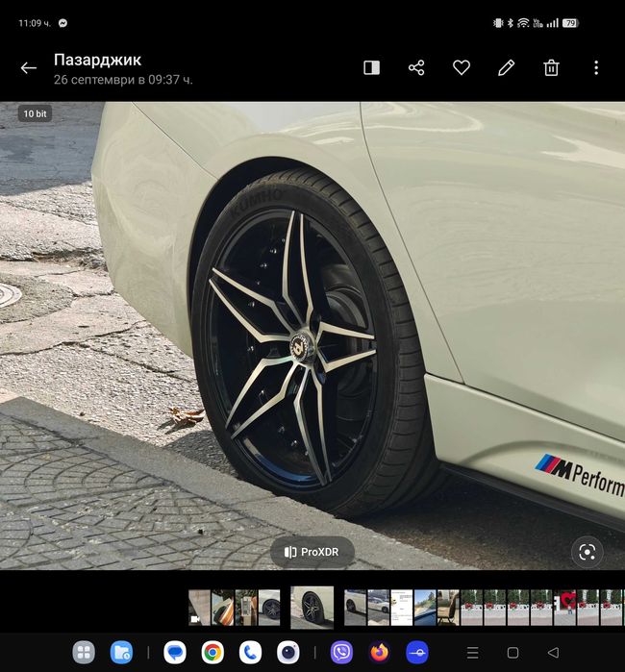Select the currently highlighted wheel thumbnail
Viewport: 625px width, 672px height.
[x=312, y=608]
